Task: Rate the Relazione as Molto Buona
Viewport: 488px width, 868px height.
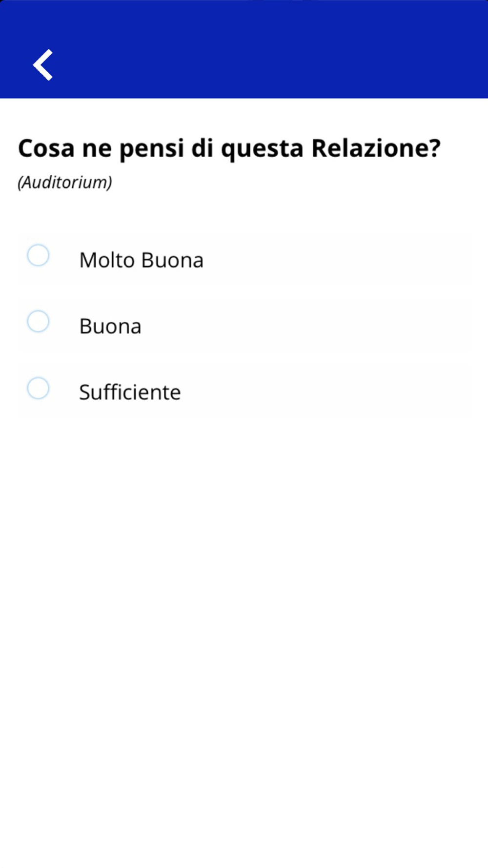Action: pyautogui.click(x=38, y=255)
